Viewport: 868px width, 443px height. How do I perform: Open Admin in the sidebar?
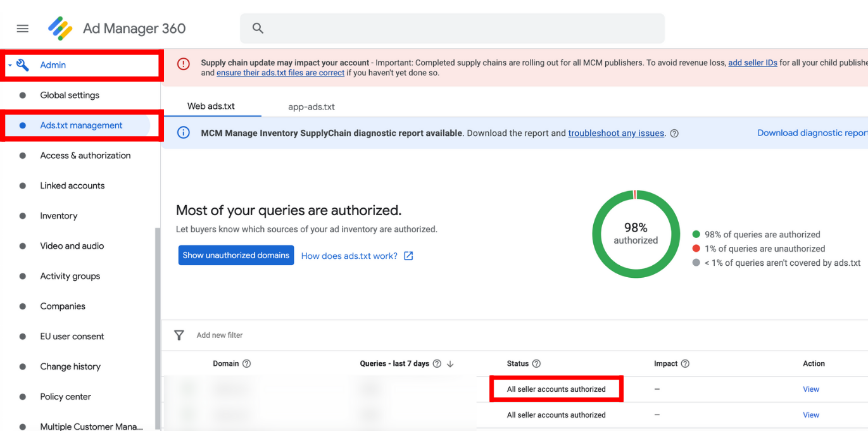[x=53, y=65]
